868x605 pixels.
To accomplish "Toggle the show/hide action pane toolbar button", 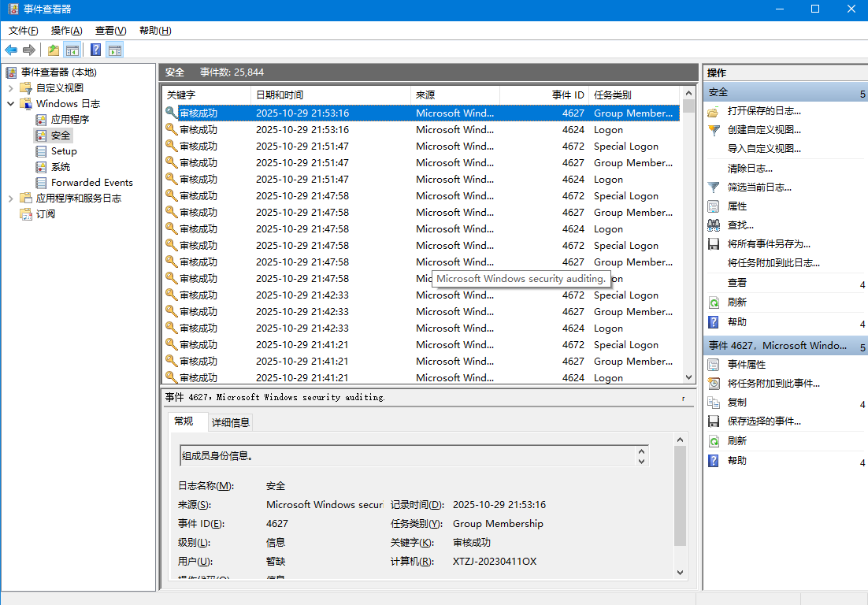I will [x=115, y=50].
